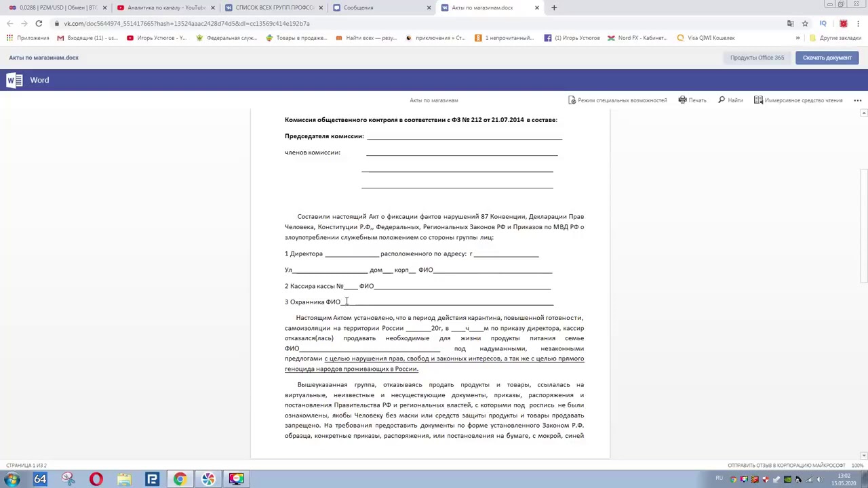Open the colorful pinwheel app in taskbar
Viewport: 868px width, 488px height.
click(x=208, y=479)
